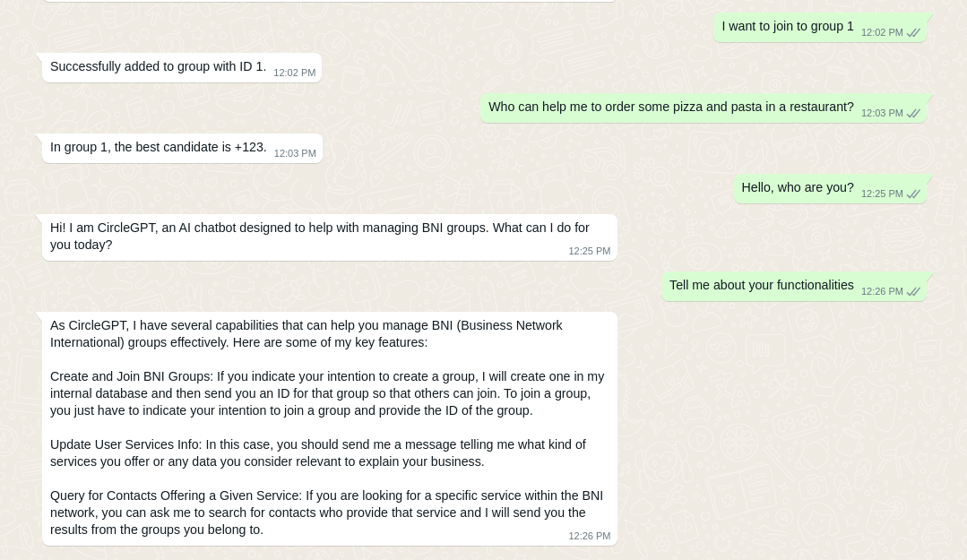Click the "Create and Join BNI Groups" paragraph
This screenshot has height=560, width=967.
pos(327,393)
